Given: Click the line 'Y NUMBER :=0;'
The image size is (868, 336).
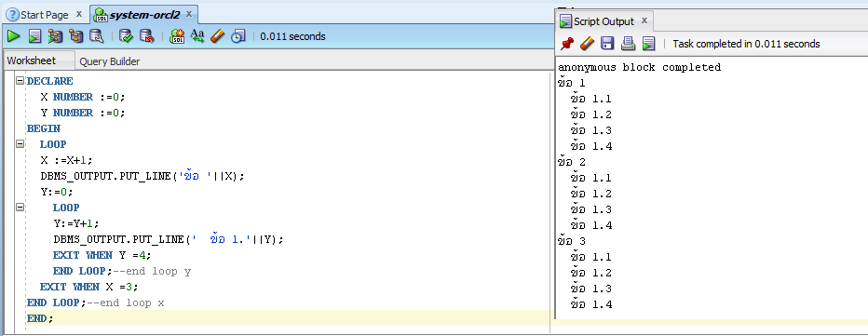Looking at the screenshot, I should (x=83, y=113).
